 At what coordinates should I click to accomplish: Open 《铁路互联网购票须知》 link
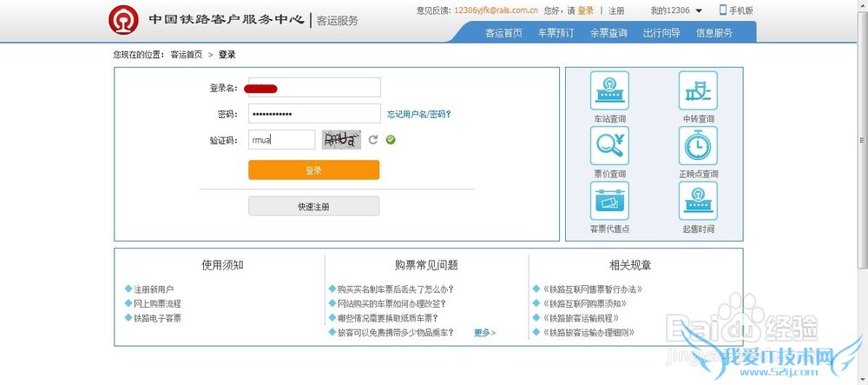pos(586,303)
